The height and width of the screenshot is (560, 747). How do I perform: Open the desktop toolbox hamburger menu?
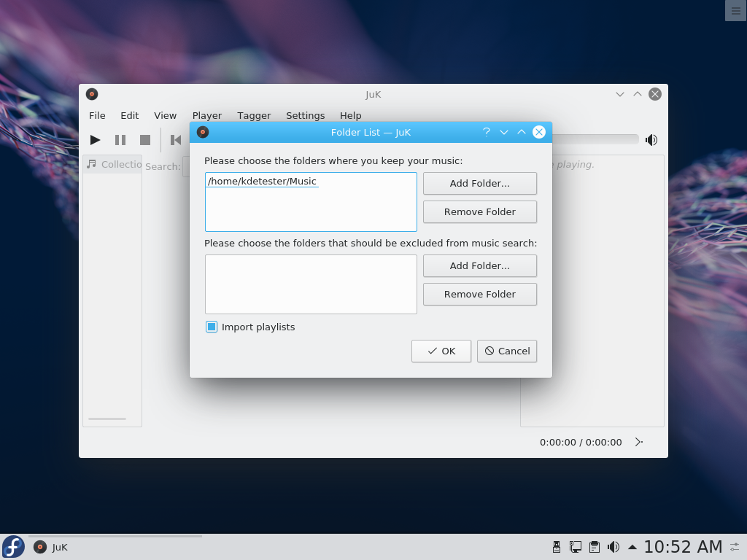pyautogui.click(x=736, y=11)
